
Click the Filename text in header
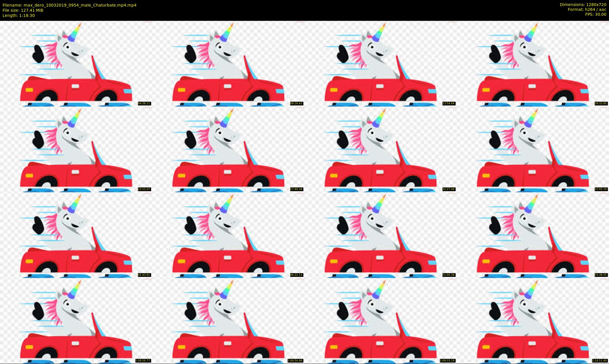point(69,5)
